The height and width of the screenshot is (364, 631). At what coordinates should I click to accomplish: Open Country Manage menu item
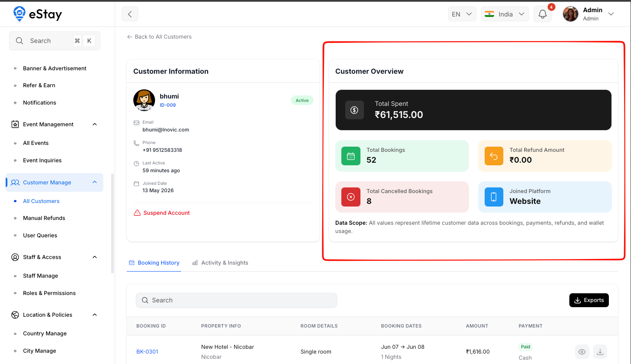[x=45, y=334]
